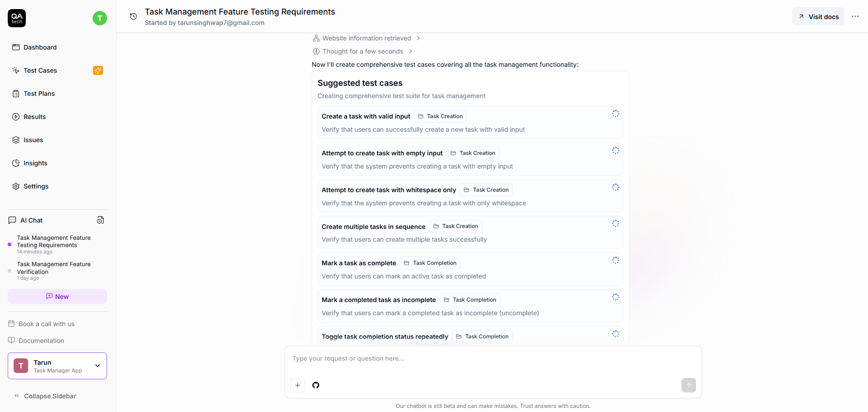868x412 pixels.
Task: Start a New chat
Action: [x=57, y=297]
